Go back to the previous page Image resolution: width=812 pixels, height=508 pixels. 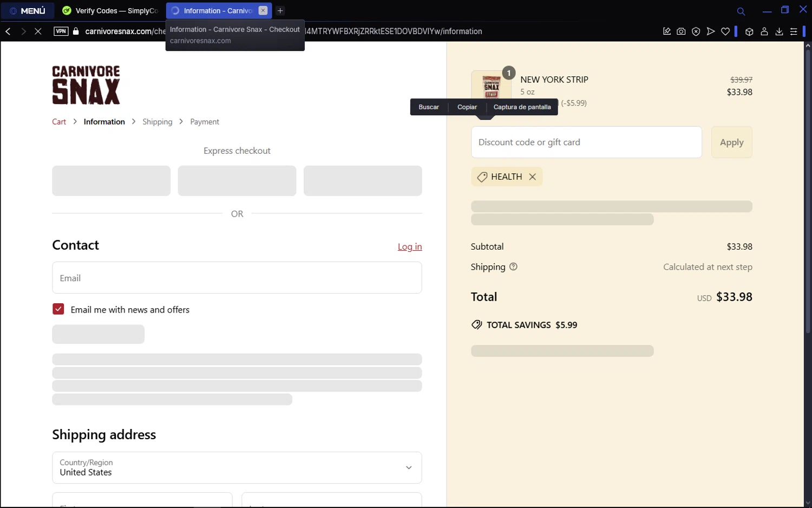click(x=8, y=31)
